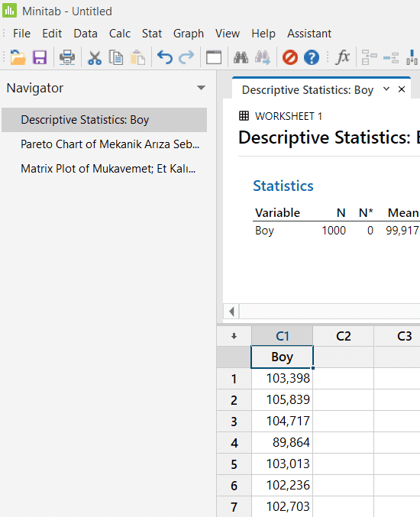Open the Edit menu
Screen dimensions: 420x517
[x=52, y=34]
